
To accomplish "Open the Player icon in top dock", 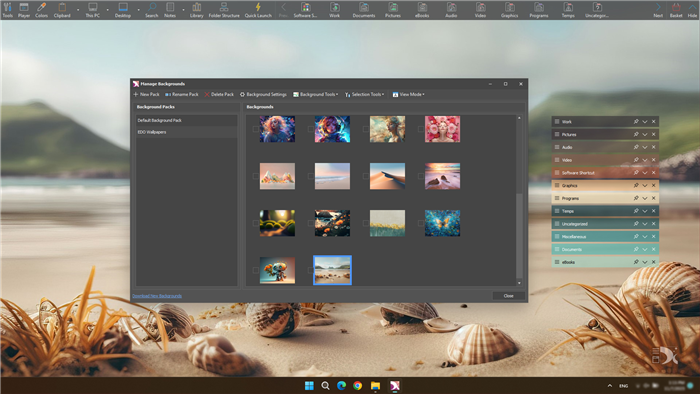I will point(24,9).
